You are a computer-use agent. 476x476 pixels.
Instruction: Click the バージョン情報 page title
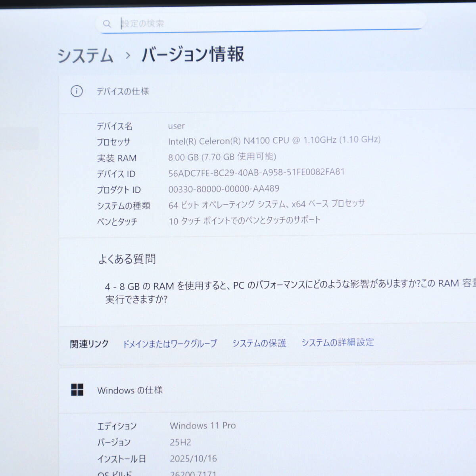193,54
